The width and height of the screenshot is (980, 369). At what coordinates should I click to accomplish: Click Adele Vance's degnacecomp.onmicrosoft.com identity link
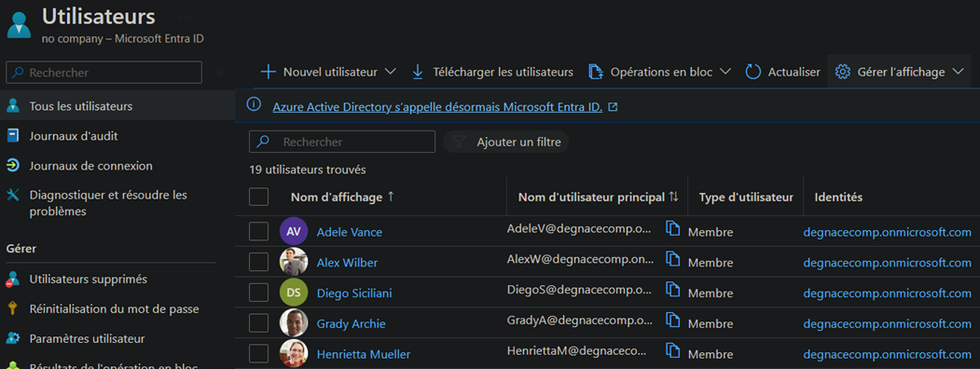coord(888,232)
